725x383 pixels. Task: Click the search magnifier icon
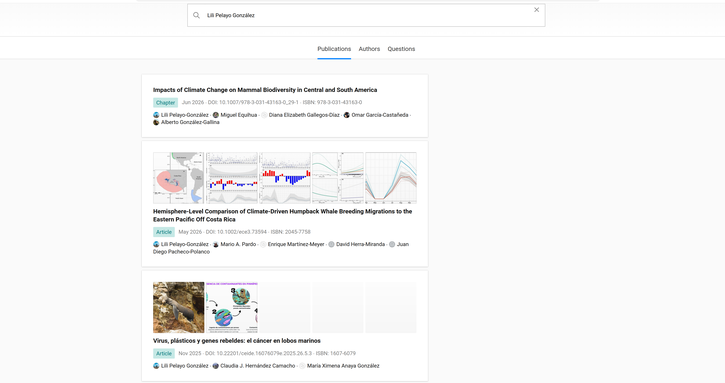click(197, 15)
